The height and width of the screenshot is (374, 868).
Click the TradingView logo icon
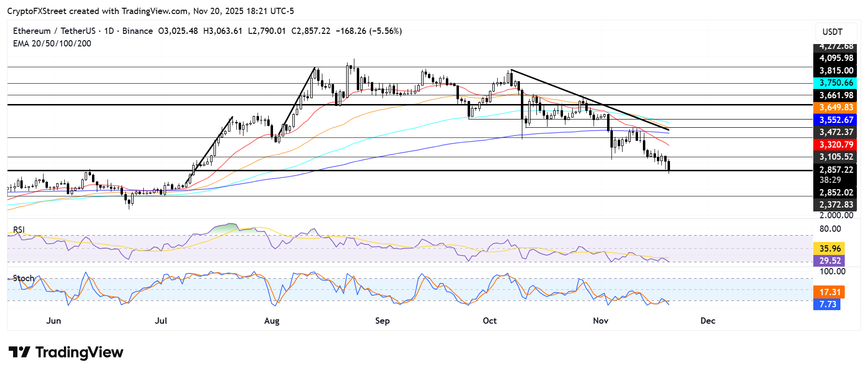click(19, 352)
